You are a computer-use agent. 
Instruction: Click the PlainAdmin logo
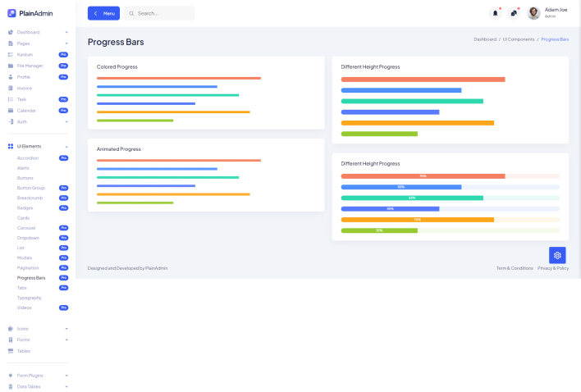pyautogui.click(x=30, y=13)
